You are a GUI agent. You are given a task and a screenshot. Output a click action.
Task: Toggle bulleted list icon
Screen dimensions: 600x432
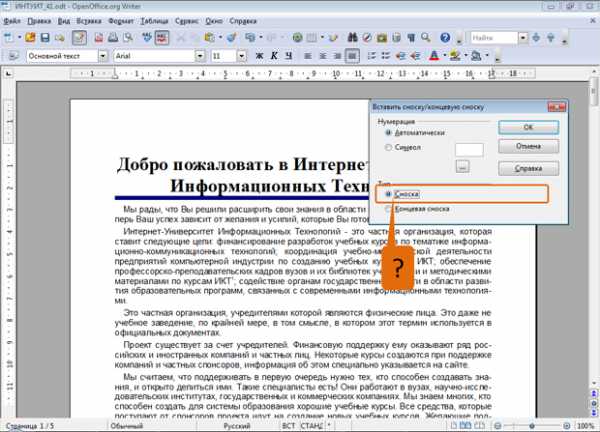(x=386, y=56)
